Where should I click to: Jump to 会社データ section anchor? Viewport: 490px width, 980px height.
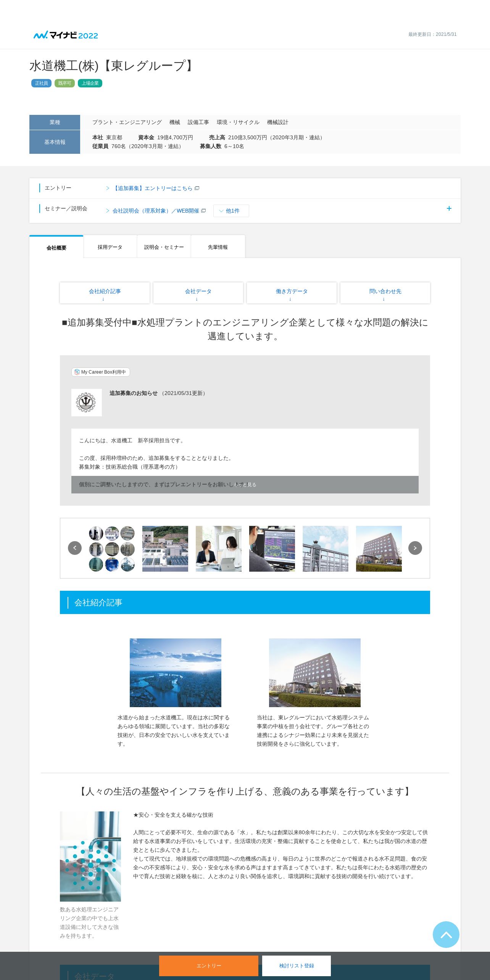coord(198,293)
